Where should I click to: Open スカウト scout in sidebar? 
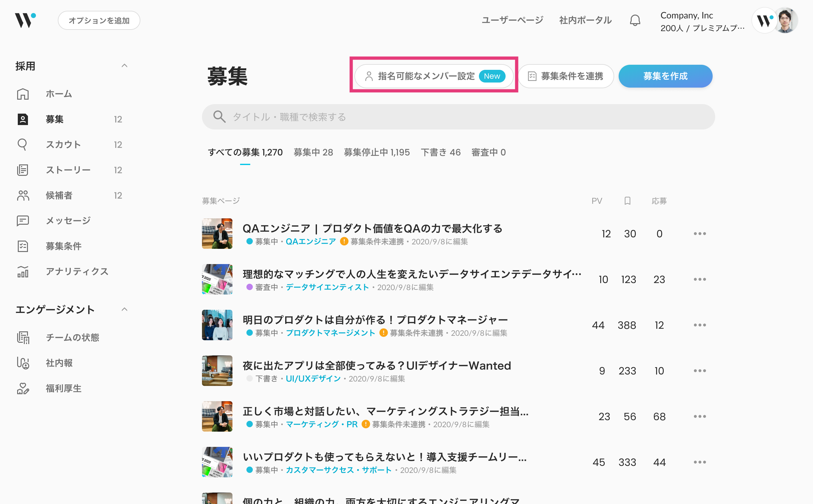(x=63, y=145)
